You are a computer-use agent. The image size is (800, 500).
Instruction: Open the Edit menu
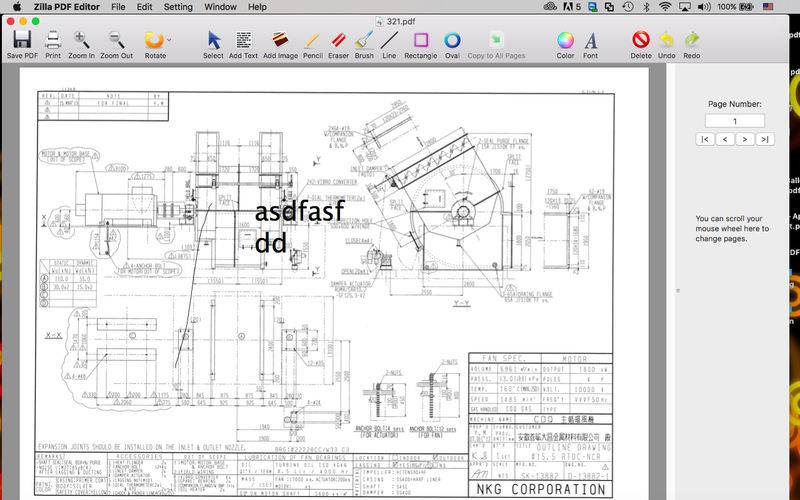point(144,7)
